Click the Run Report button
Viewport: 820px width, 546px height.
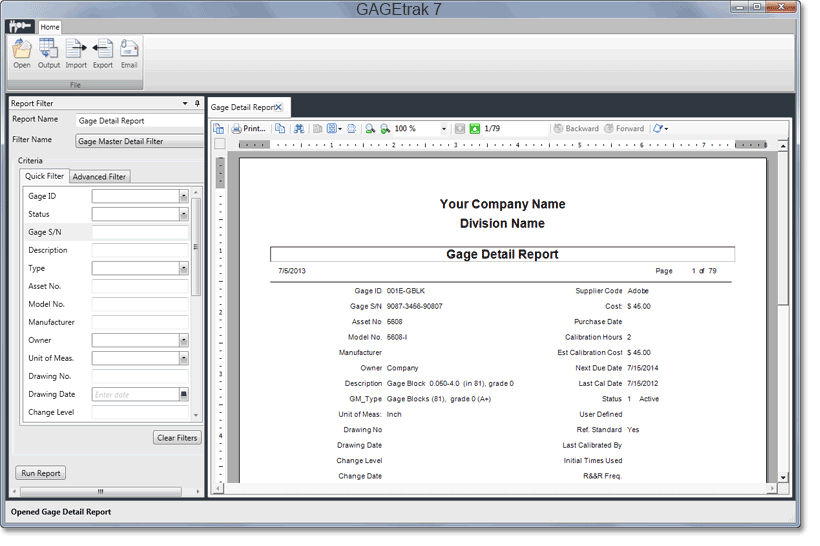coord(41,473)
